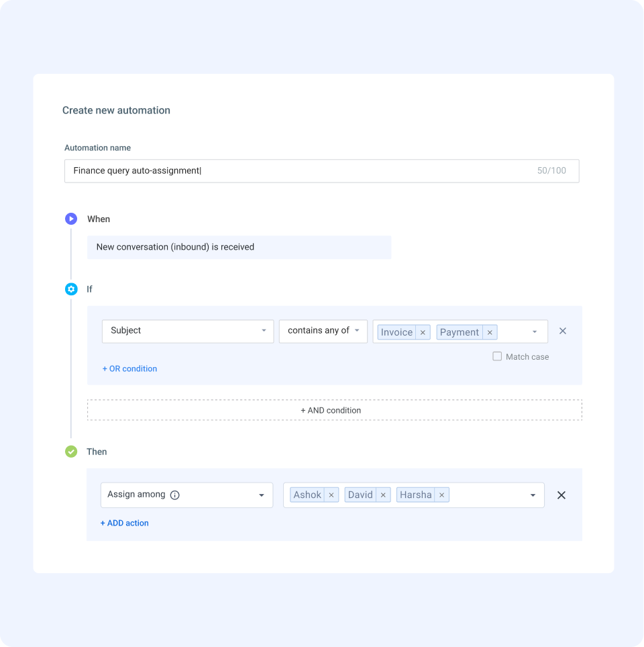Click the + ADD action link

[x=124, y=523]
